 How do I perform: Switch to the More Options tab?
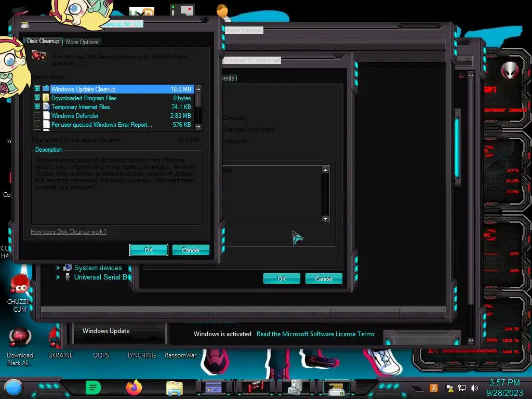[x=82, y=42]
